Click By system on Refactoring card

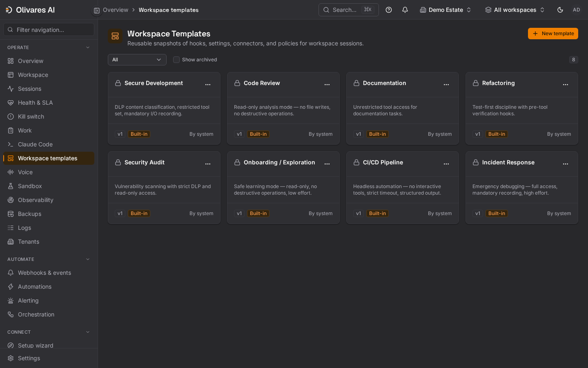tap(559, 134)
